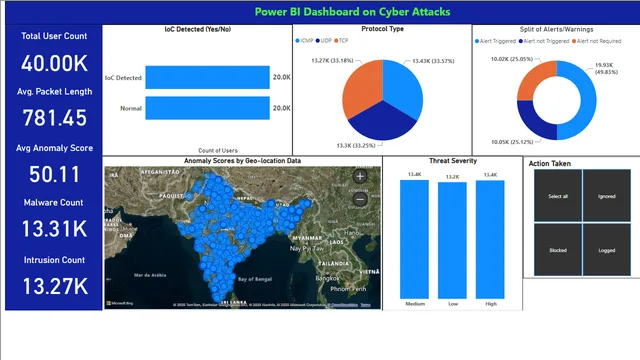This screenshot has height=360, width=640.
Task: Click the 13.27K (33.18%) pie label
Action: pos(332,60)
